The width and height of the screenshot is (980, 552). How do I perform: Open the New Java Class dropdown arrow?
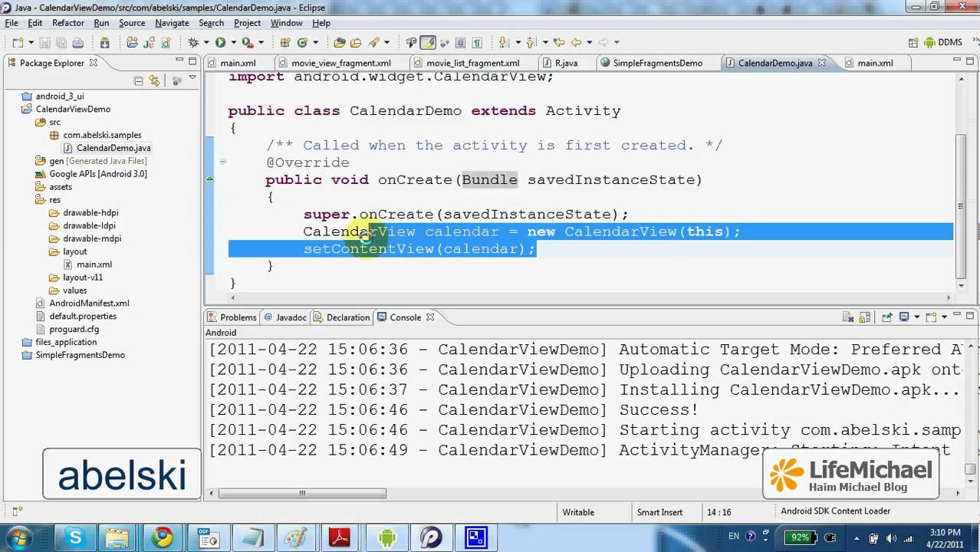point(315,43)
